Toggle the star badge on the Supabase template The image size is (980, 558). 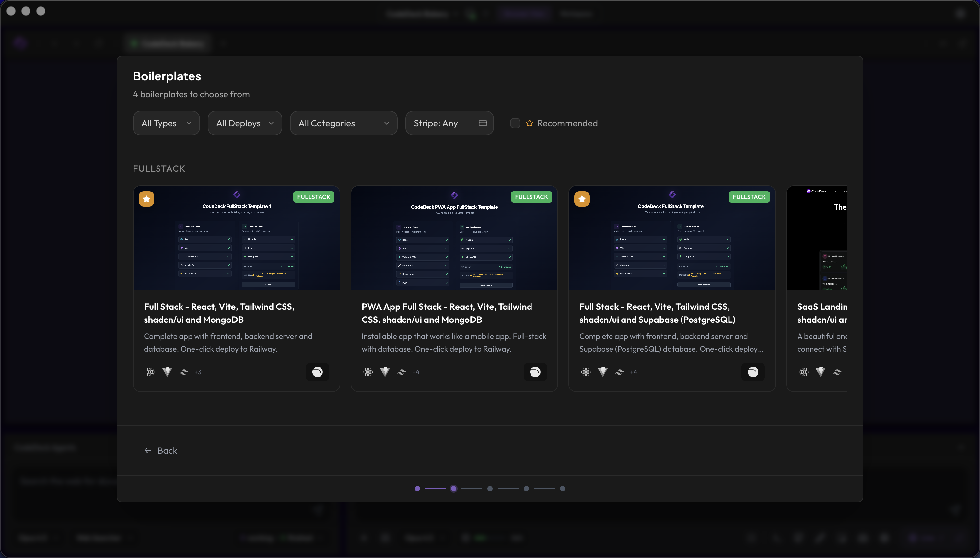[582, 199]
